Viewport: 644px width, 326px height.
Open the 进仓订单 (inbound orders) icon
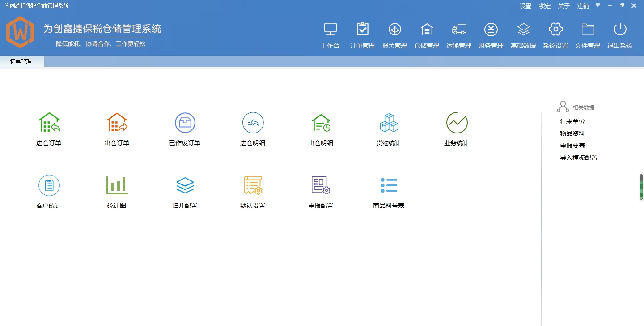click(x=49, y=129)
